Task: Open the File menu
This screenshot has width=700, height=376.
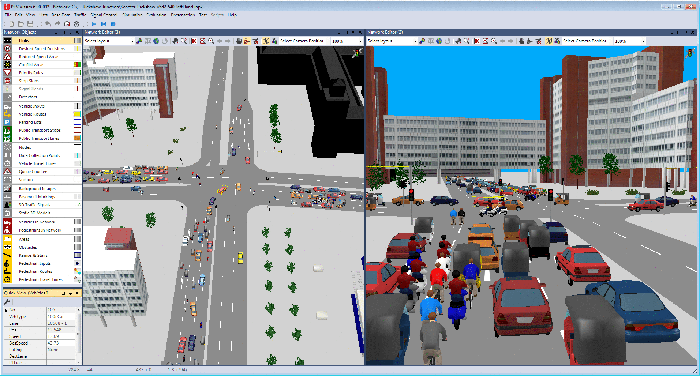Action: pos(8,15)
